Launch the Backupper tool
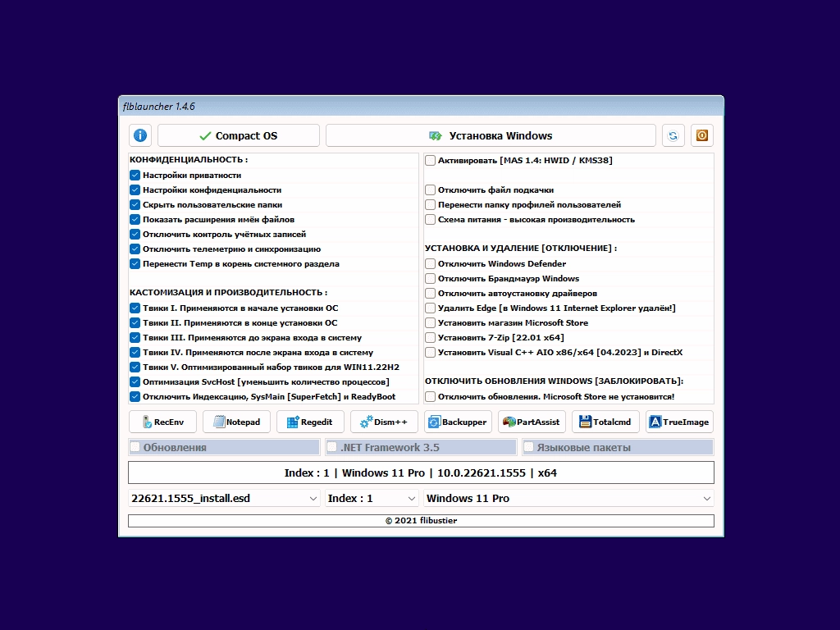 458,422
